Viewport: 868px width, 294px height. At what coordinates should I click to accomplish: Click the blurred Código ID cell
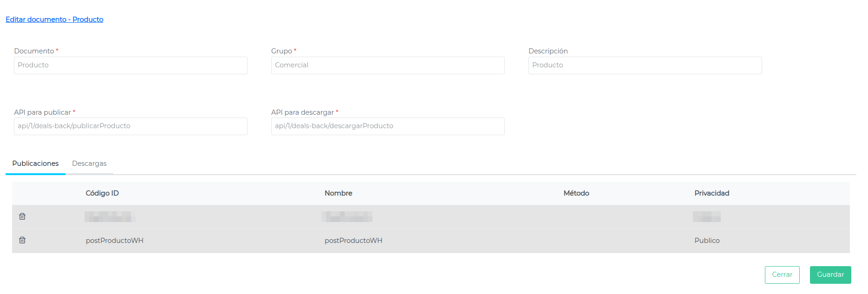point(110,216)
